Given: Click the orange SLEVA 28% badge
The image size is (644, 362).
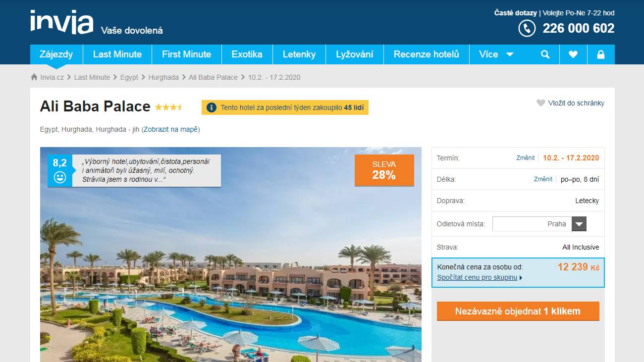Looking at the screenshot, I should 384,170.
